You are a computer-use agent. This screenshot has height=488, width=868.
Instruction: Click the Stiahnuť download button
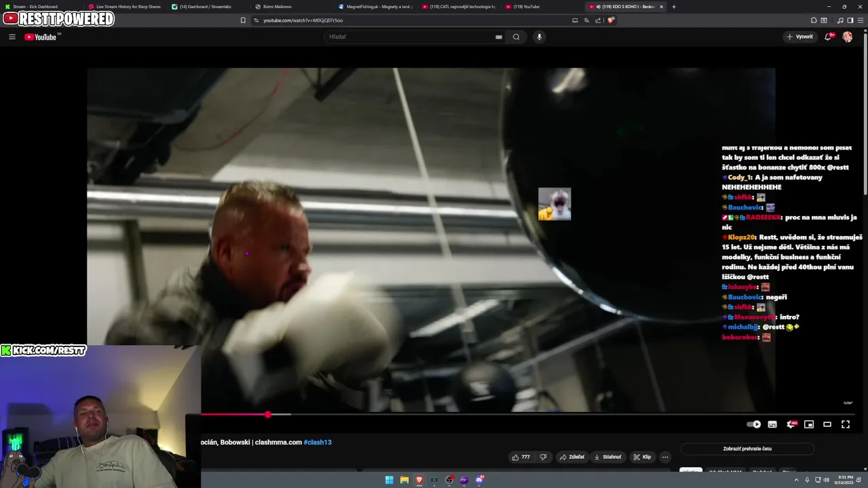tap(608, 457)
